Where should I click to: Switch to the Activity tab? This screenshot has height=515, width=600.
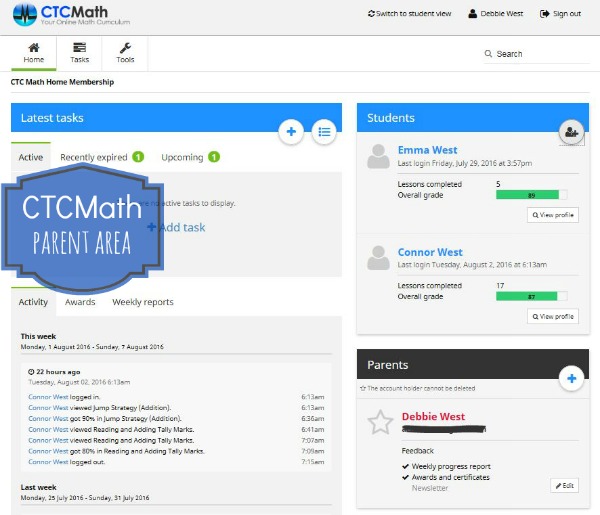tap(33, 302)
